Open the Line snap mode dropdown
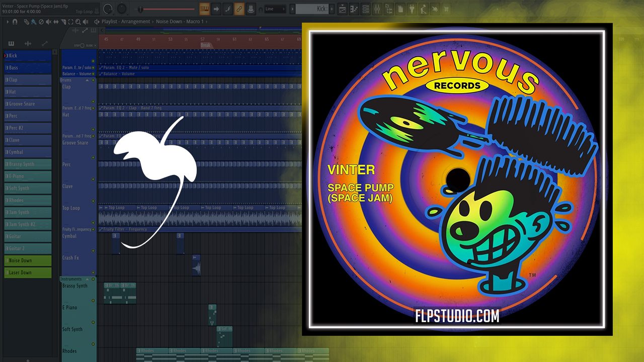 (275, 9)
